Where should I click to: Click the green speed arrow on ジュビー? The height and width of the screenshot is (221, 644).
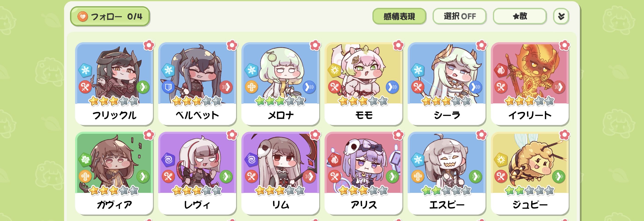559,177
